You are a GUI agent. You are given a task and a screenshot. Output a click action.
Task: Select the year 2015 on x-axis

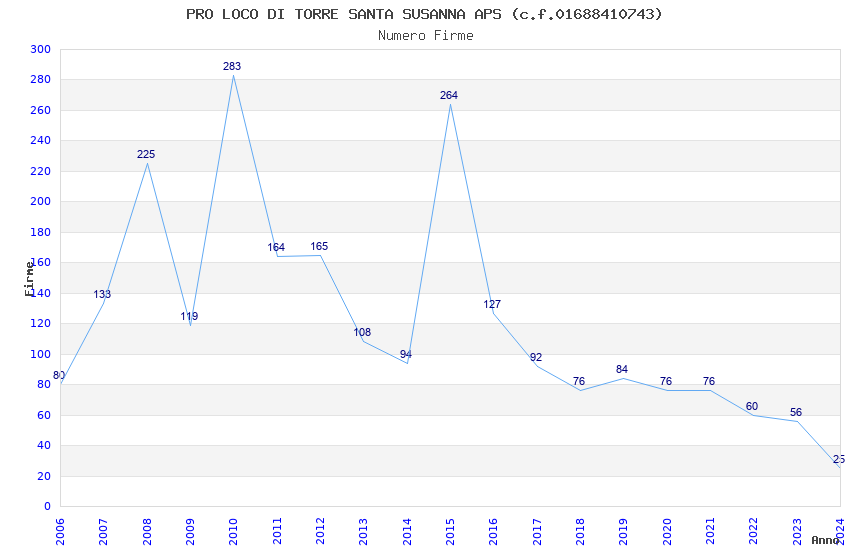450,532
